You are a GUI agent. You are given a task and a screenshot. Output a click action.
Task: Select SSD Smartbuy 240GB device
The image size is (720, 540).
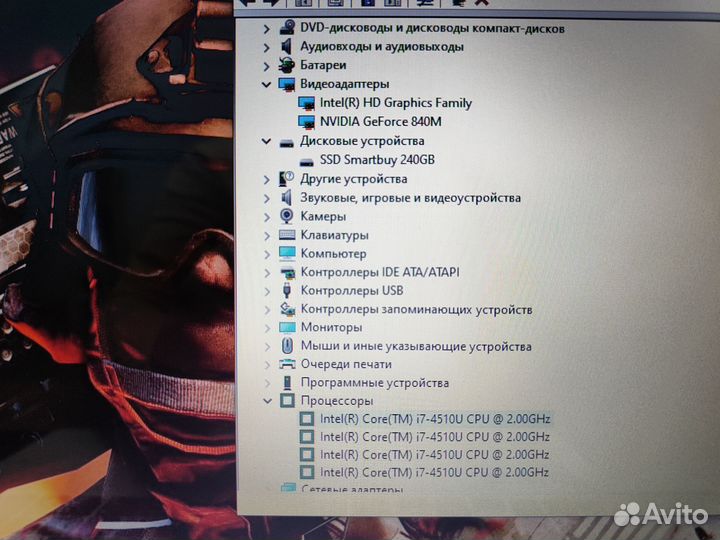coord(377,160)
